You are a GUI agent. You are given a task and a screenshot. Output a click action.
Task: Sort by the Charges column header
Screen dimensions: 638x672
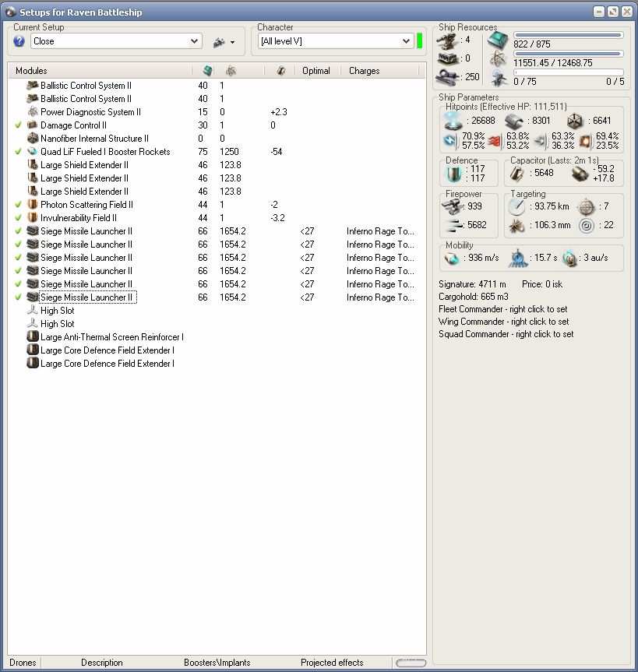[364, 71]
